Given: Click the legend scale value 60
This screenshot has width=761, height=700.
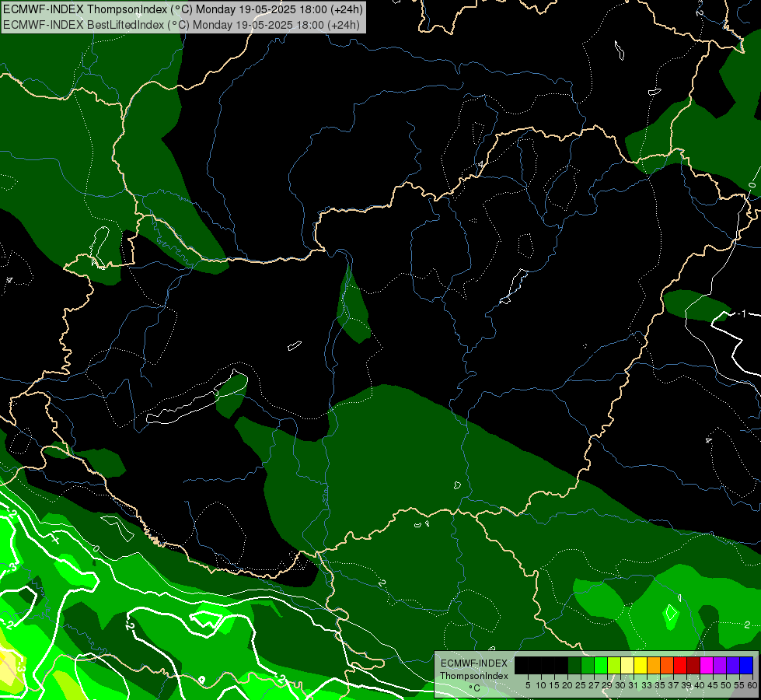Looking at the screenshot, I should pyautogui.click(x=752, y=685).
